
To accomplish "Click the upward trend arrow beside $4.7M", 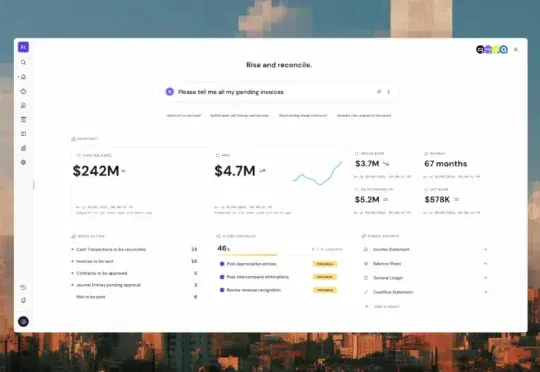I will coord(262,171).
